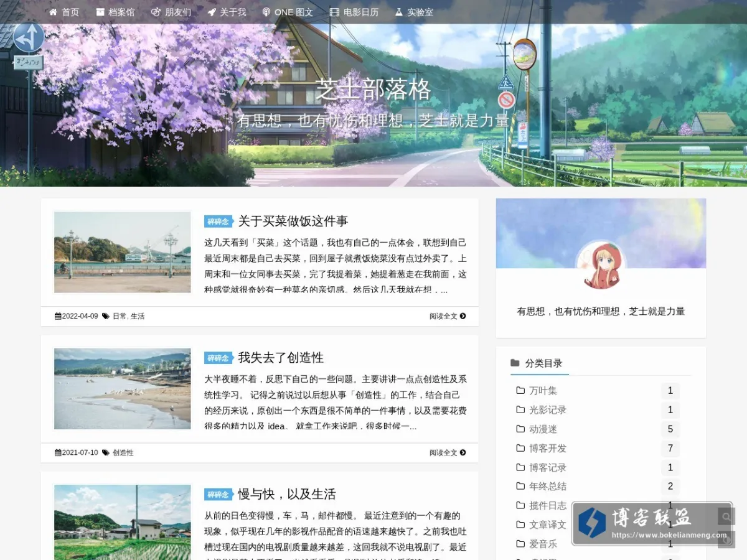This screenshot has width=747, height=560.
Task: Open the 光影记录 category
Action: click(x=548, y=410)
